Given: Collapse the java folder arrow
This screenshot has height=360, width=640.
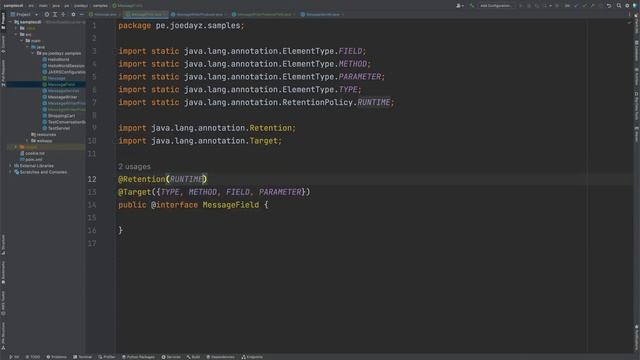Looking at the screenshot, I should pyautogui.click(x=28, y=47).
